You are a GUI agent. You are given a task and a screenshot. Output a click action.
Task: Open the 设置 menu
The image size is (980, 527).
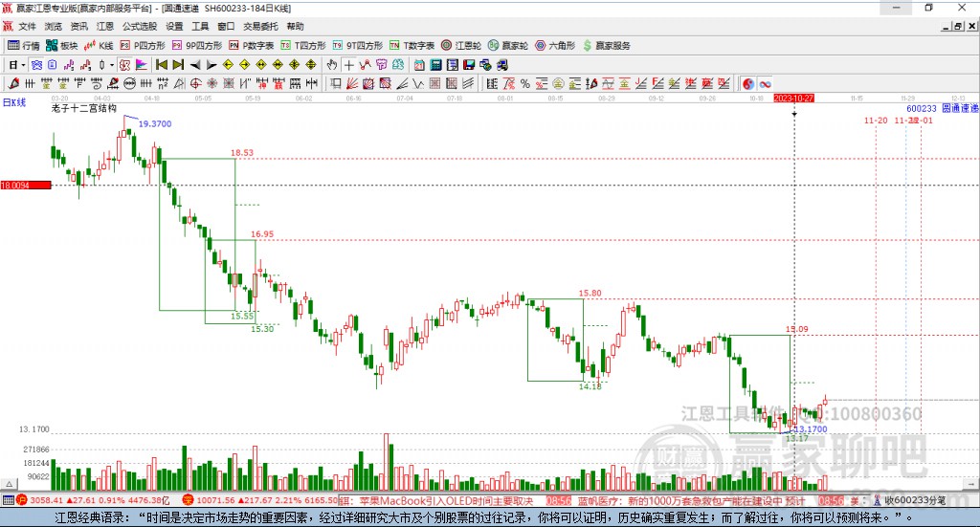(174, 26)
